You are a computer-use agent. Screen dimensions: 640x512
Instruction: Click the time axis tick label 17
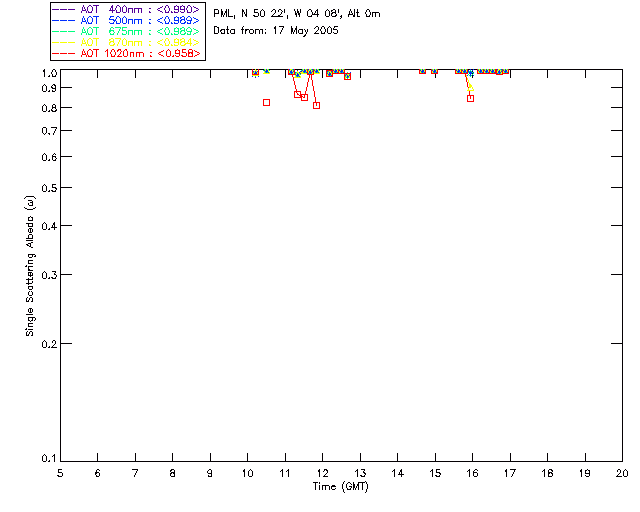510,473
